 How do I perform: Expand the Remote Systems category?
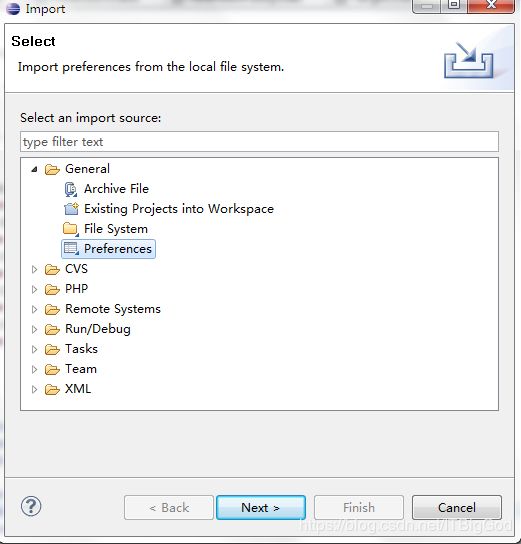coord(34,309)
